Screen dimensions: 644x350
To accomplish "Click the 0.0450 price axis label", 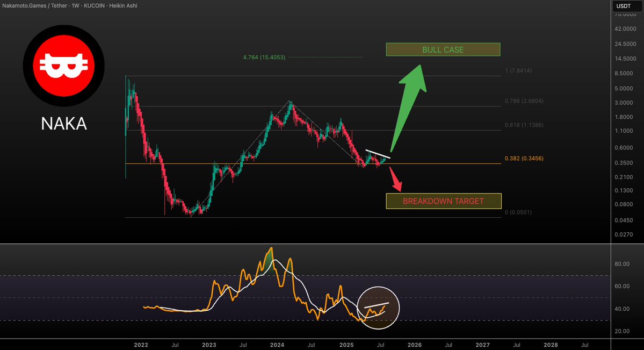I will point(624,220).
